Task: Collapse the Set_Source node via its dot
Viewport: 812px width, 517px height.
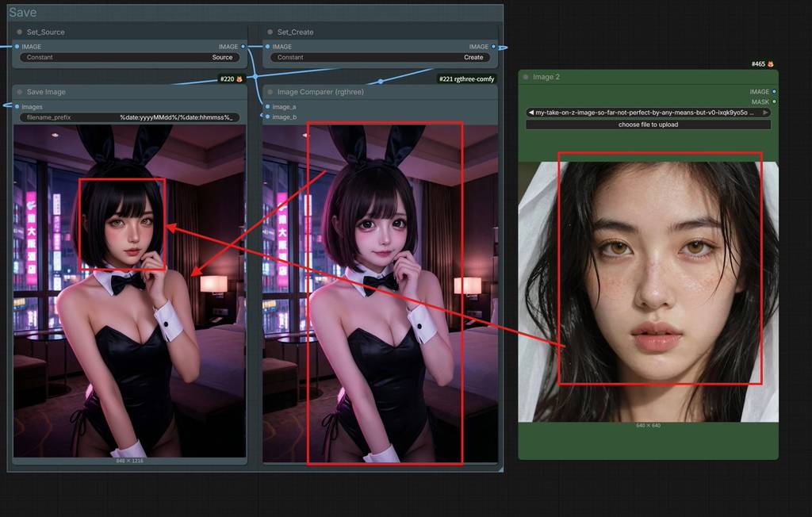Action: [x=19, y=33]
